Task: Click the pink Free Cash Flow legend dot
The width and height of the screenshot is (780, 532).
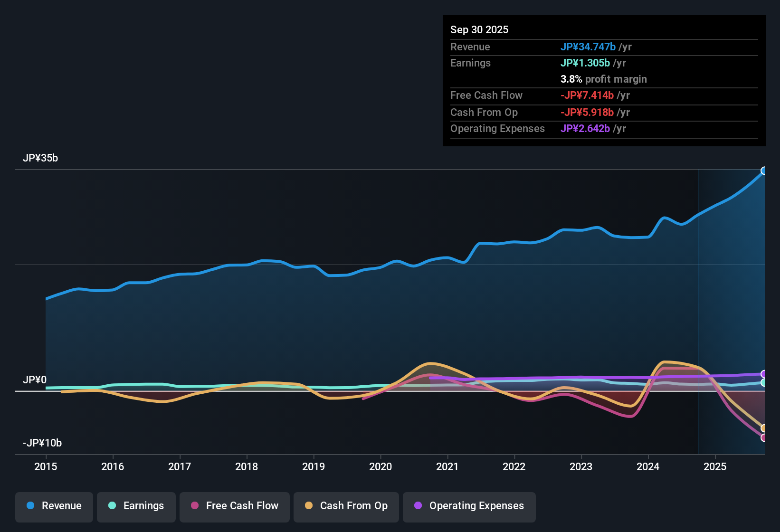Action: tap(194, 506)
